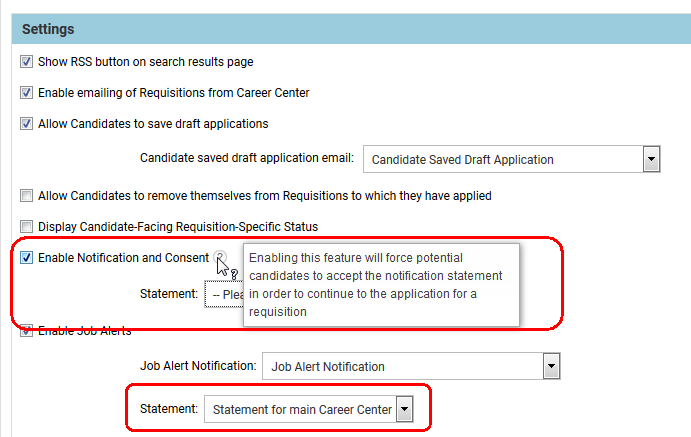Toggle the Enable Job Alerts checkbox
The image size is (691, 437).
point(27,330)
